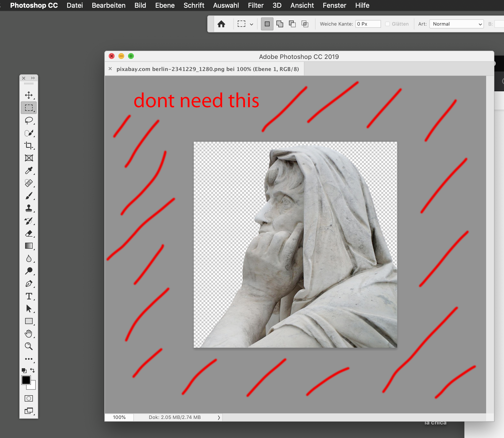
Task: Click the Home button in options bar
Action: 221,24
